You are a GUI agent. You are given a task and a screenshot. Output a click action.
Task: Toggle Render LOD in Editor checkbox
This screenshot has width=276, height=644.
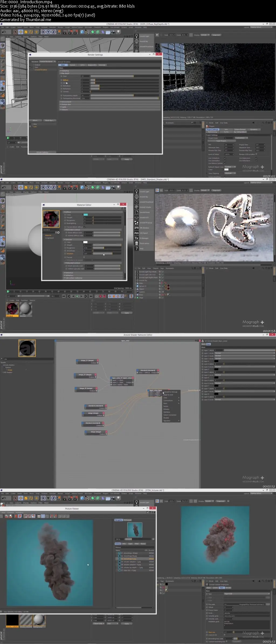pos(256,154)
